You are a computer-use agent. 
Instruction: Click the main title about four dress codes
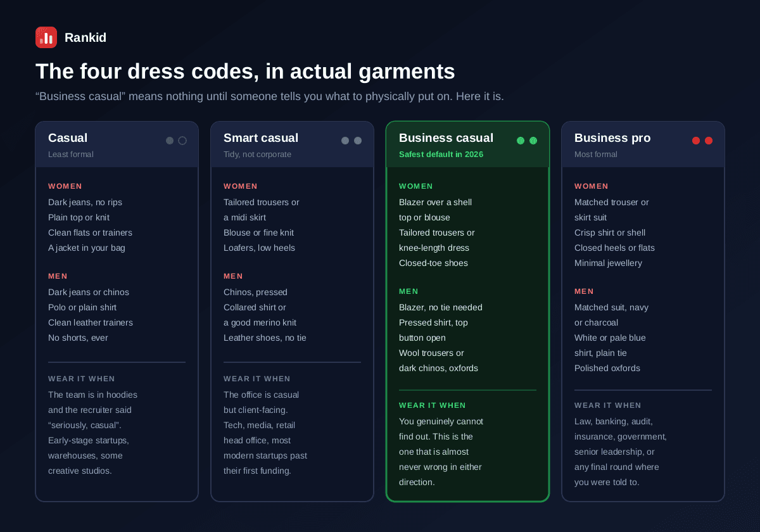click(245, 71)
